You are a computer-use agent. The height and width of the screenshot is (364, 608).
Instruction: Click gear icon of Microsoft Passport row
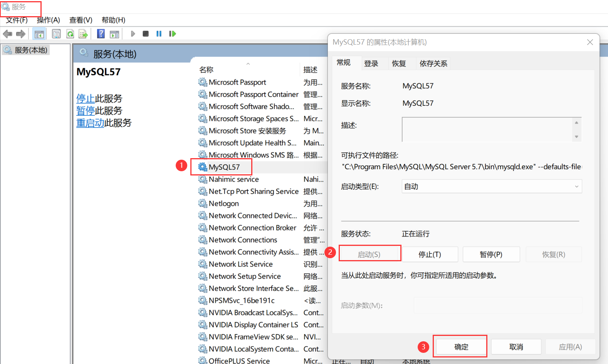point(203,82)
